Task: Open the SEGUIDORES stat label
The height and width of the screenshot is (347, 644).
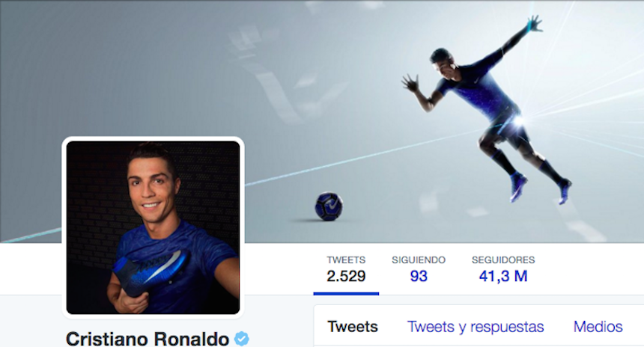Action: (503, 260)
